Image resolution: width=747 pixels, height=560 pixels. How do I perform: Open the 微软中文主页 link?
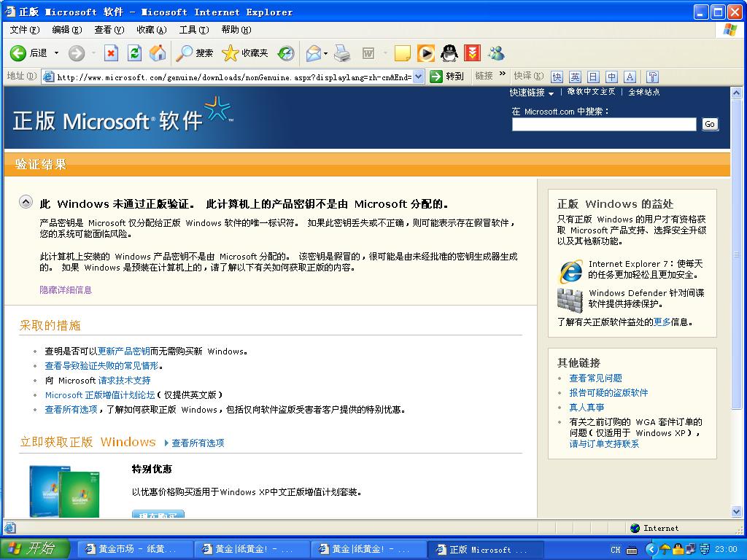(x=591, y=92)
